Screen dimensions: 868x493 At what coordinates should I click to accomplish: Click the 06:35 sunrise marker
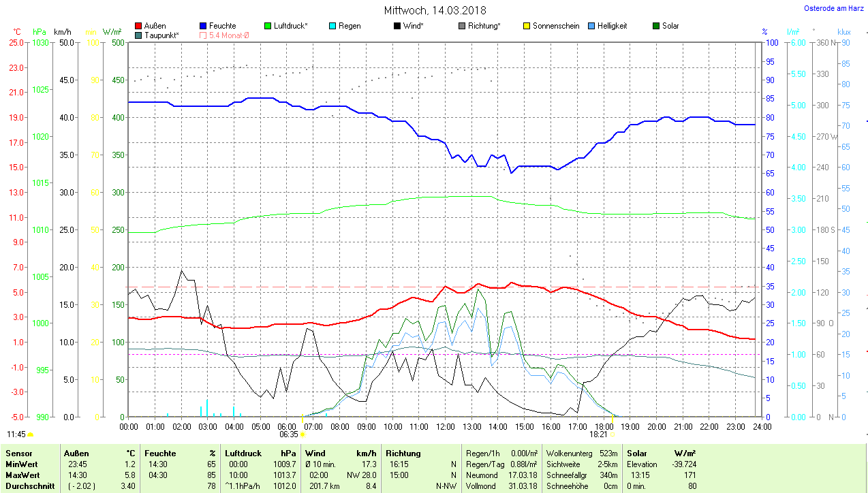click(289, 434)
